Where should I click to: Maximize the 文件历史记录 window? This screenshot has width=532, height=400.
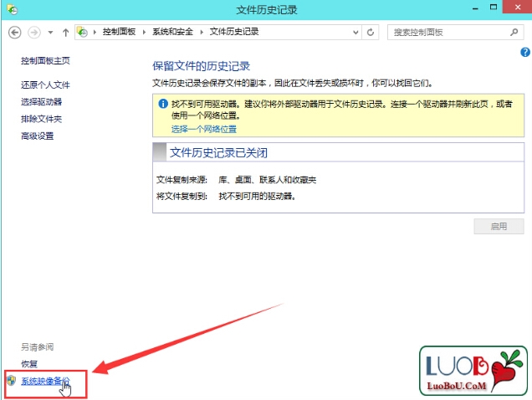click(x=494, y=8)
